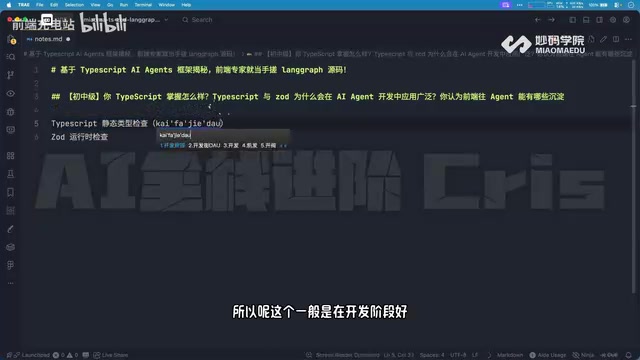This screenshot has width=640, height=360.
Task: Open the Selection menu
Action: point(74,5)
